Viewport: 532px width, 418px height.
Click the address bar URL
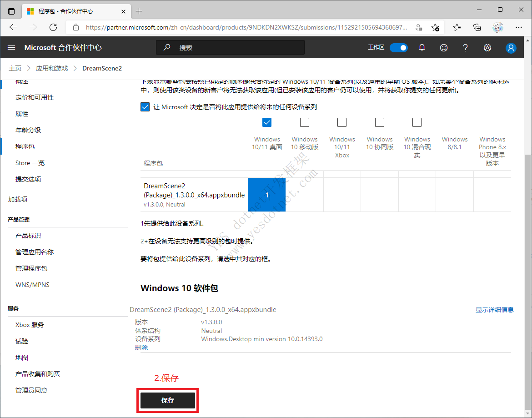(x=246, y=27)
